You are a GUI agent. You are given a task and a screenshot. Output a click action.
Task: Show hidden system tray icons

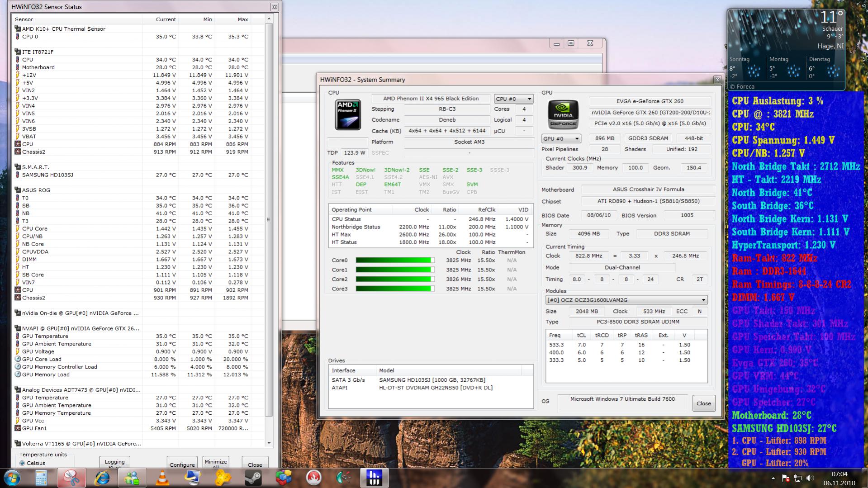(773, 478)
